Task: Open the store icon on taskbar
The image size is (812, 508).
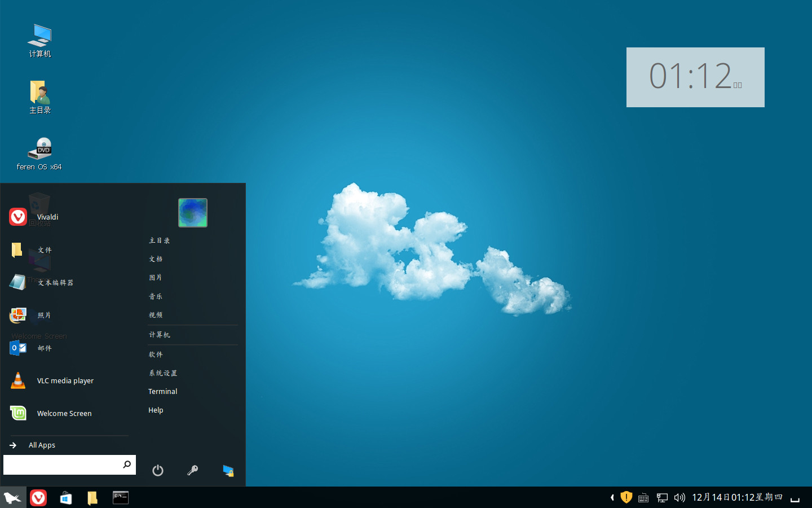Action: point(65,497)
